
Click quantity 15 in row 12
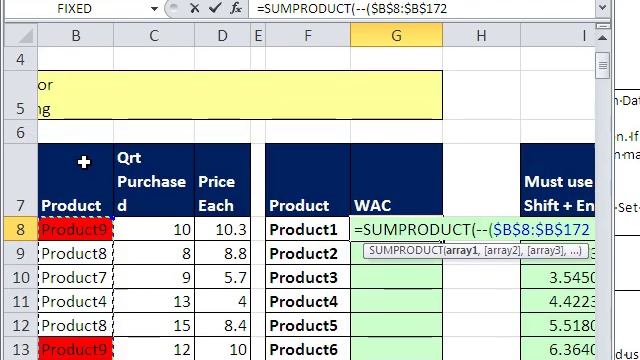[x=154, y=325]
